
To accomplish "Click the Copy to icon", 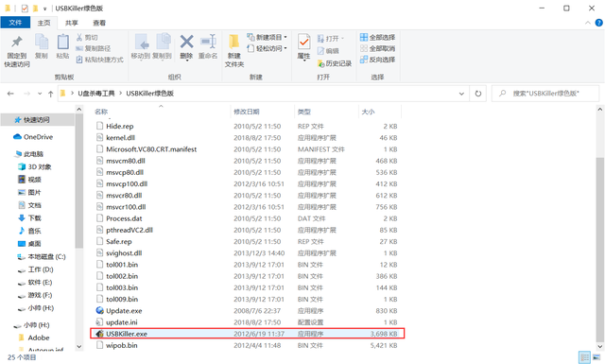I will tap(163, 42).
